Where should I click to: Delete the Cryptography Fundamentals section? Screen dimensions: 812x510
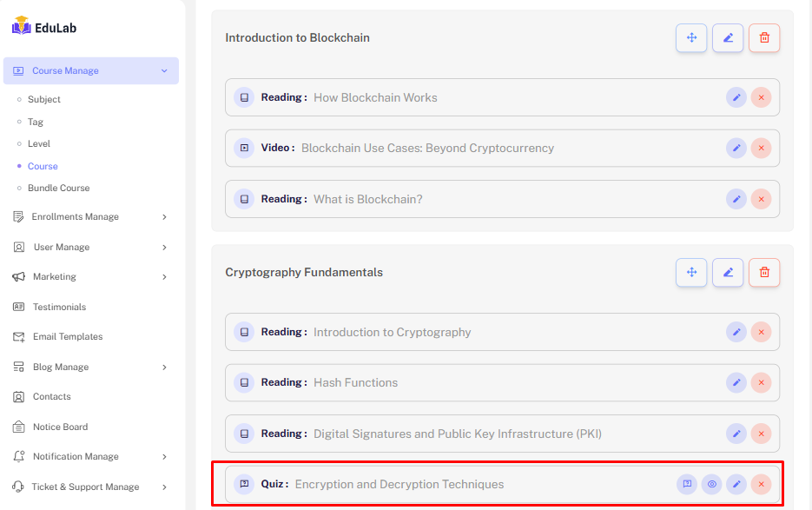click(764, 273)
